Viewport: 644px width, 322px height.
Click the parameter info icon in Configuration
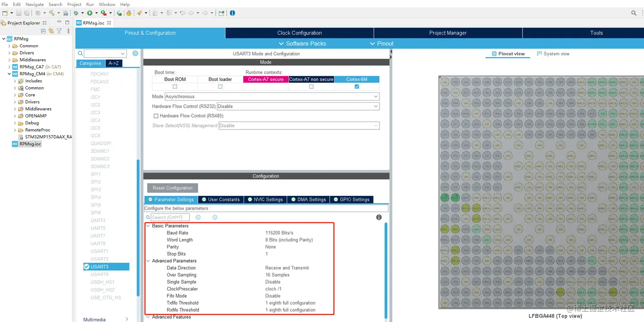[x=379, y=217]
